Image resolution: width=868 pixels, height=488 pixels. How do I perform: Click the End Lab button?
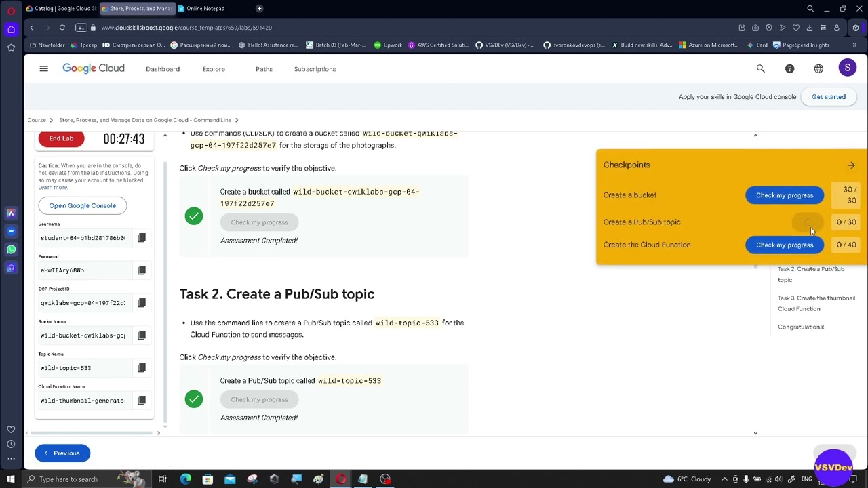61,138
